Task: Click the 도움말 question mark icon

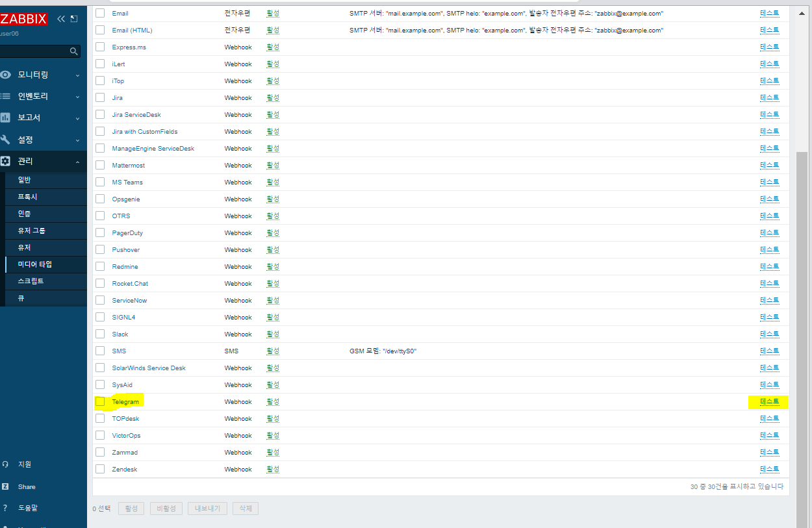Action: pos(5,508)
